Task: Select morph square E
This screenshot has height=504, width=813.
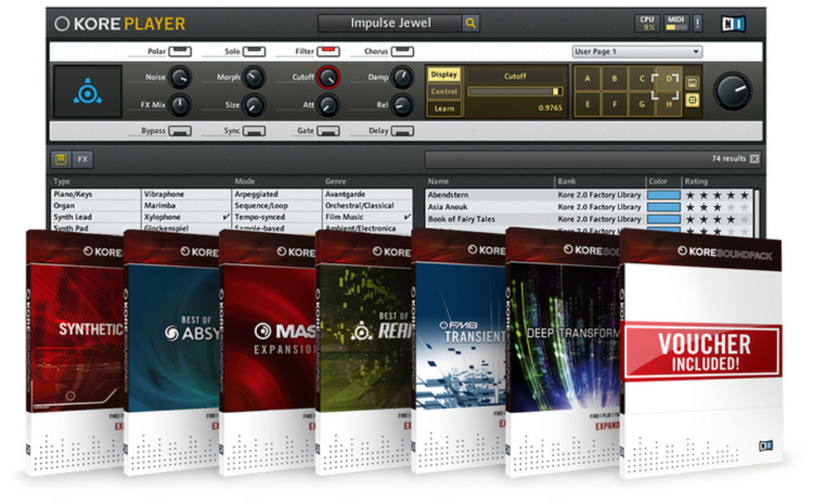Action: 587,105
